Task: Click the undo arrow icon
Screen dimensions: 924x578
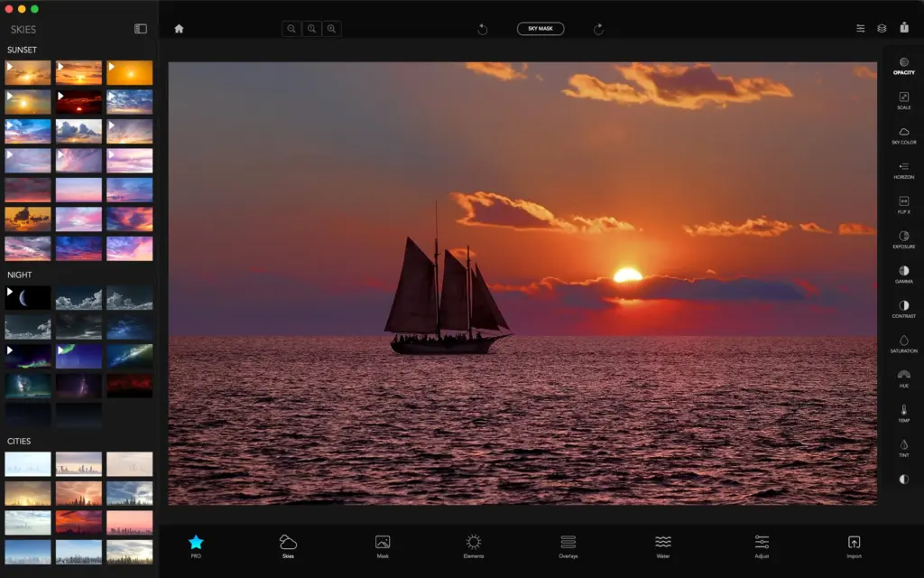Action: 483,29
